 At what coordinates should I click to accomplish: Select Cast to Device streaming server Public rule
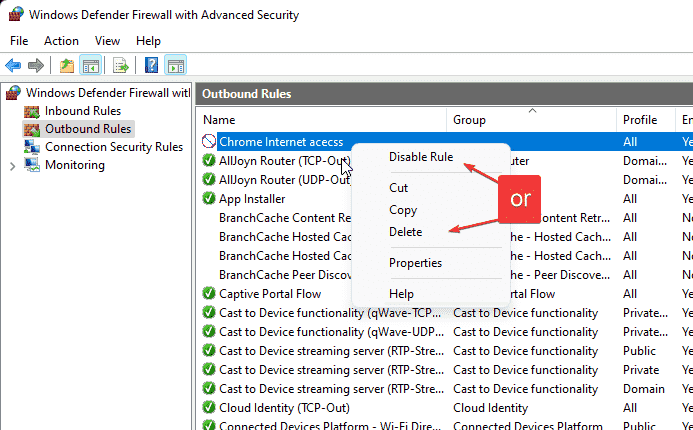pyautogui.click(x=331, y=351)
